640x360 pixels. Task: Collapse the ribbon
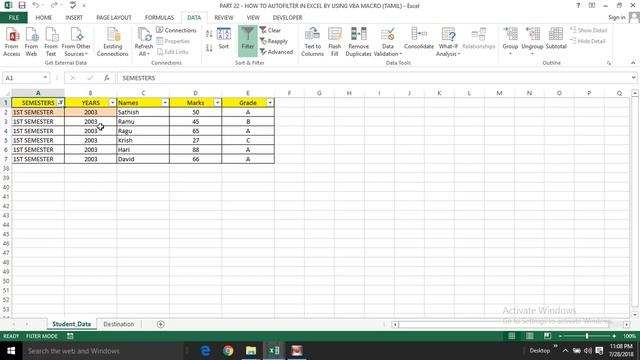click(633, 63)
